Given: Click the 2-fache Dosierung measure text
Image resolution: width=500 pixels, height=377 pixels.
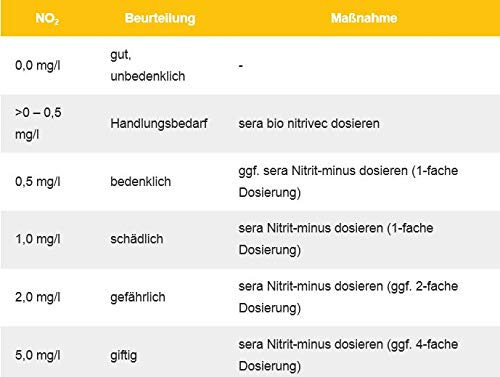Looking at the screenshot, I should [348, 297].
